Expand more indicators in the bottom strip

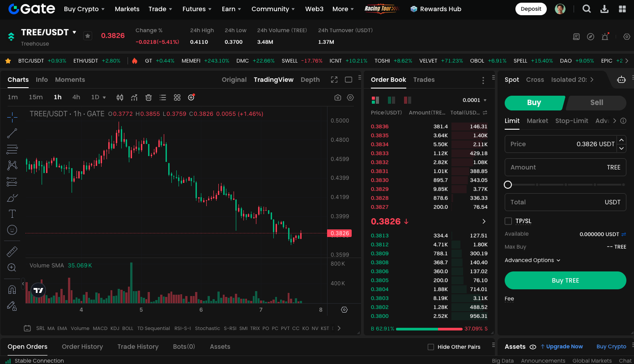tap(339, 328)
